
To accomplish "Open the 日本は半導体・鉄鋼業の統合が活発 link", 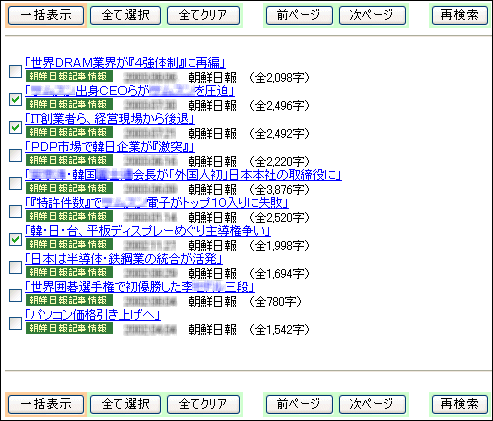I will [x=124, y=259].
